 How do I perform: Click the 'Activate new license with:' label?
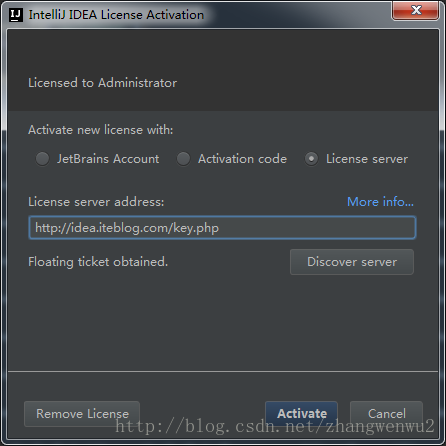click(x=101, y=130)
